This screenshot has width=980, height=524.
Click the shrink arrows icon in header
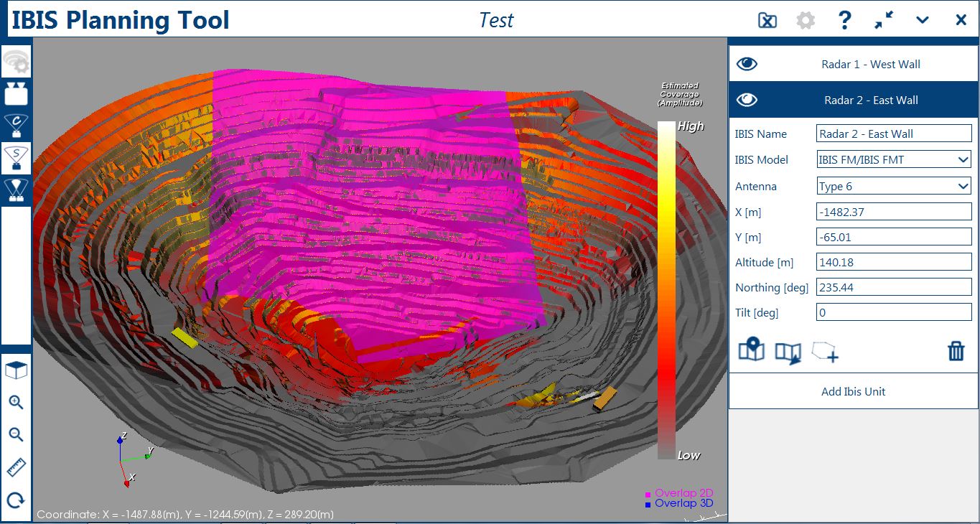(884, 20)
